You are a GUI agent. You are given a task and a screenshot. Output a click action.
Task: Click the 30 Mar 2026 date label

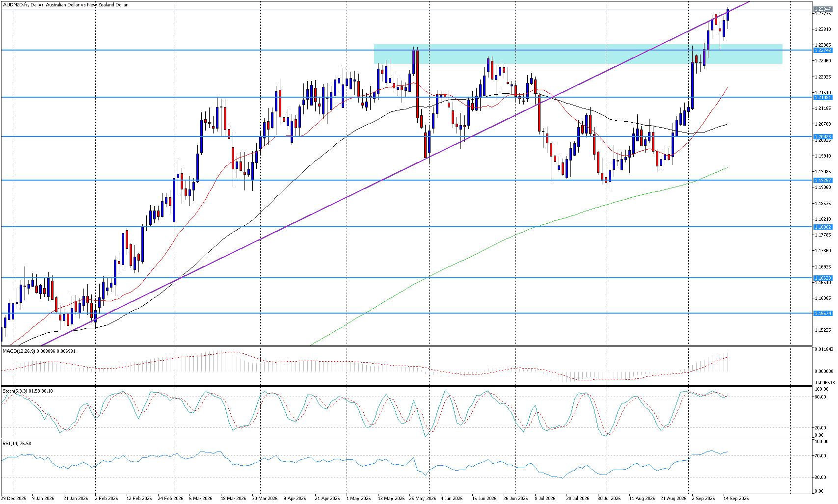pyautogui.click(x=265, y=499)
